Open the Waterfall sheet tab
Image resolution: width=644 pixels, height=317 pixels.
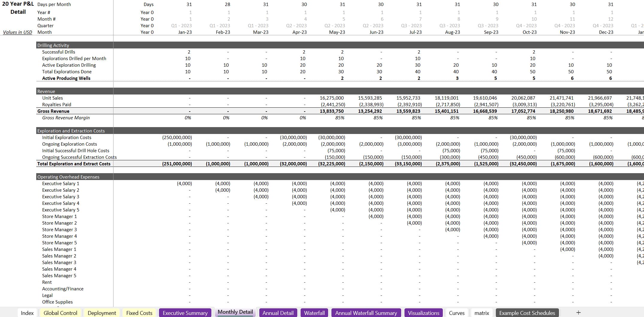tap(314, 313)
